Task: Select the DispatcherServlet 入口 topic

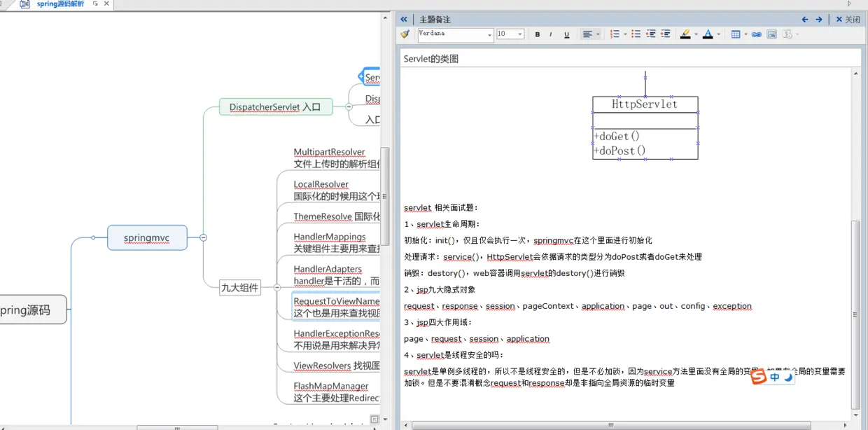Action: coord(276,107)
